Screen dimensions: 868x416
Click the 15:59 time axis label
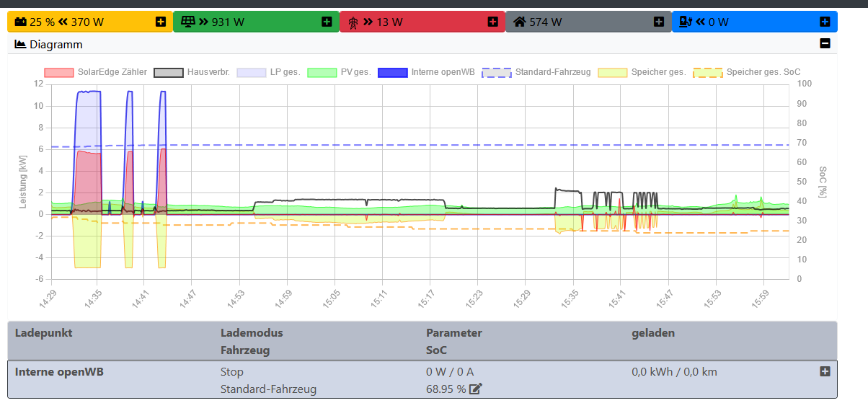(x=760, y=298)
